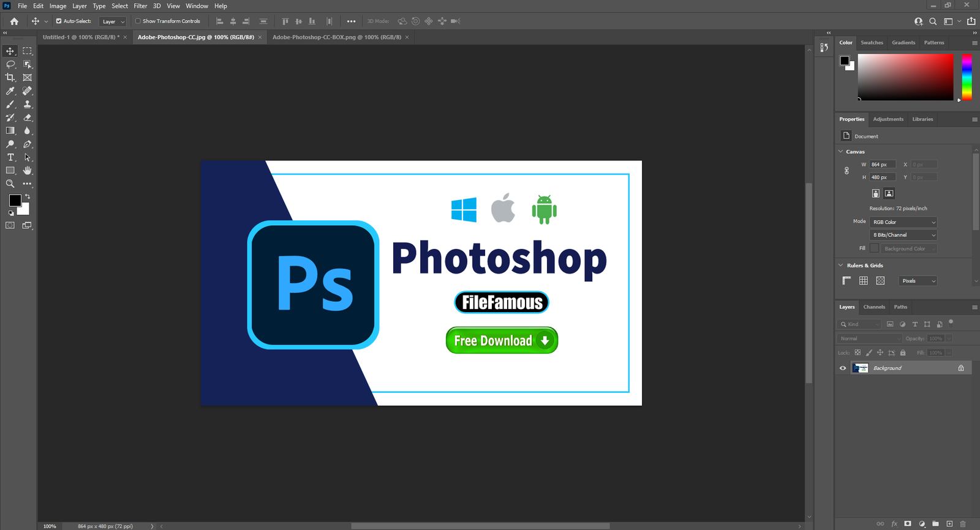
Task: Switch to the Adjustments tab
Action: (x=888, y=119)
